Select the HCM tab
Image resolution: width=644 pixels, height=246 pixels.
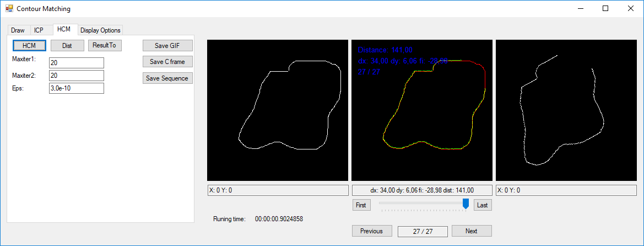click(x=64, y=29)
